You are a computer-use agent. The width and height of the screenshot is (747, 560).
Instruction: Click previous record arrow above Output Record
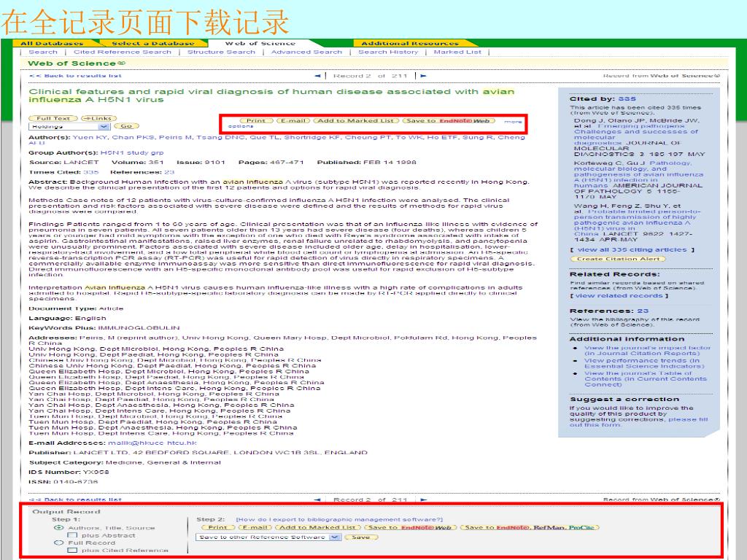pyautogui.click(x=317, y=499)
